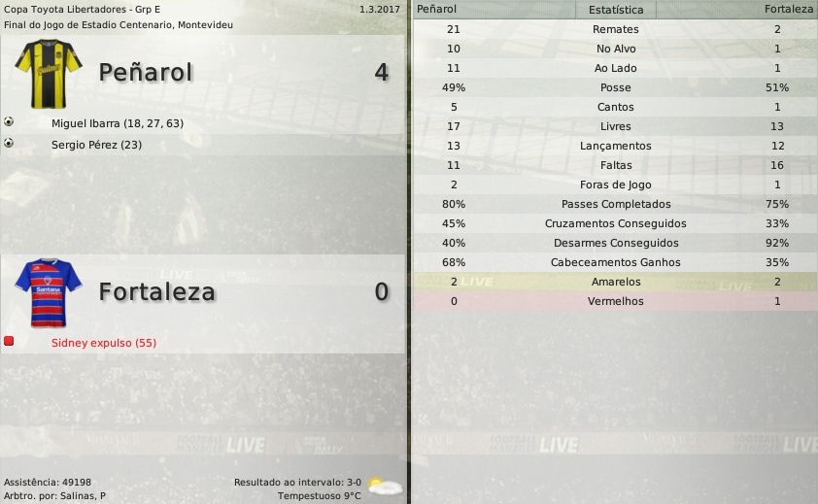Open the Peñarol team name link
The image size is (818, 504).
pos(146,73)
